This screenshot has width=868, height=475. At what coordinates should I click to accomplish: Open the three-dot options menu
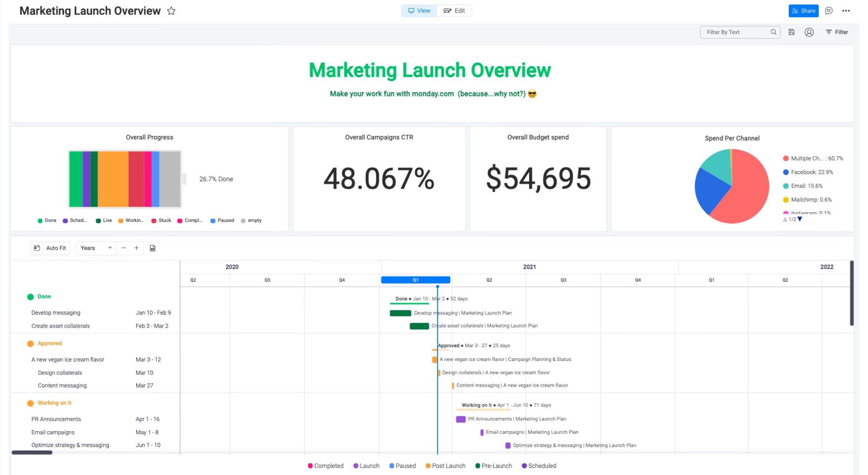[x=846, y=11]
